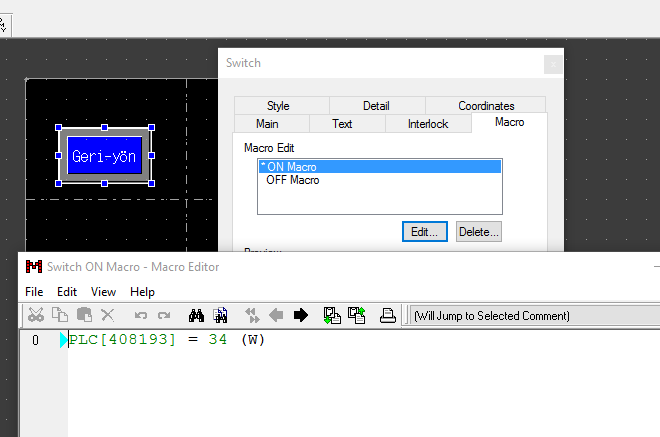
Task: Click the Paste icon in macro toolbar
Action: (84, 316)
